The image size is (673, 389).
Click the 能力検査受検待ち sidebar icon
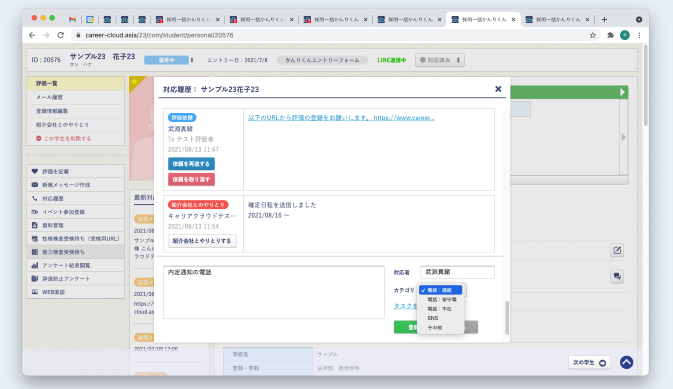click(x=35, y=252)
